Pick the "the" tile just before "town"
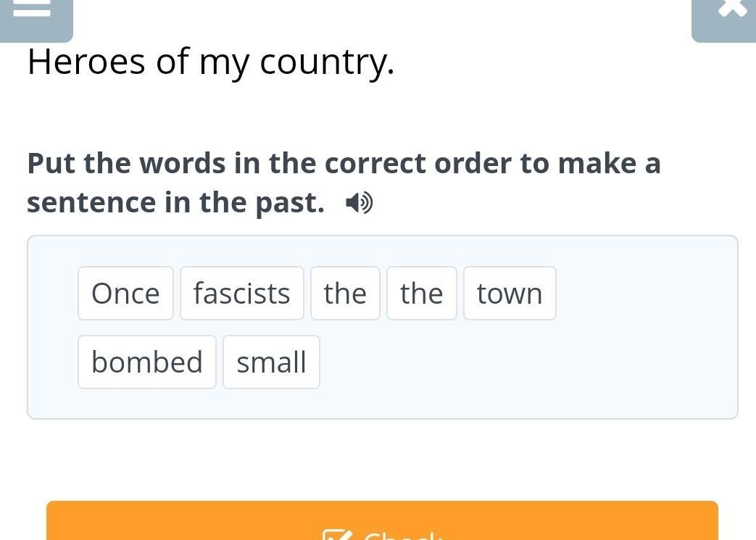Screen dimensions: 756x540 [x=421, y=293]
